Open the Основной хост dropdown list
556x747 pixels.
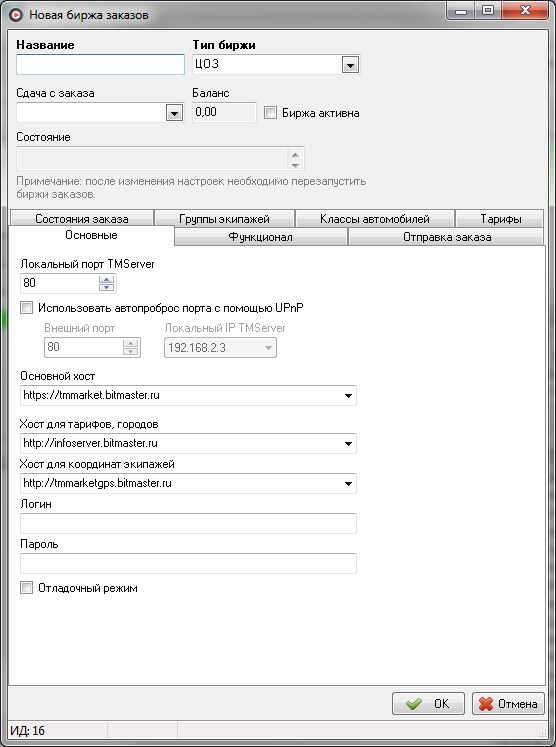point(348,395)
